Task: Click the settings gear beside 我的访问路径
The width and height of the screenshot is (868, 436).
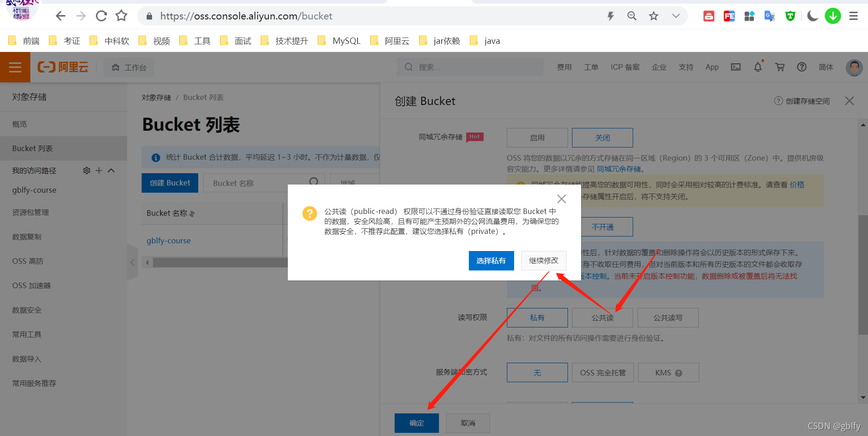Action: 86,171
